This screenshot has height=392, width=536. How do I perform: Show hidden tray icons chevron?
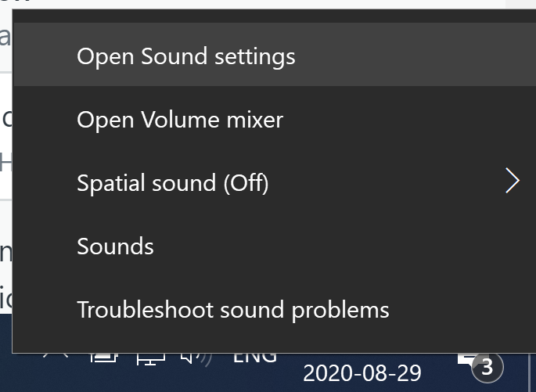56,358
